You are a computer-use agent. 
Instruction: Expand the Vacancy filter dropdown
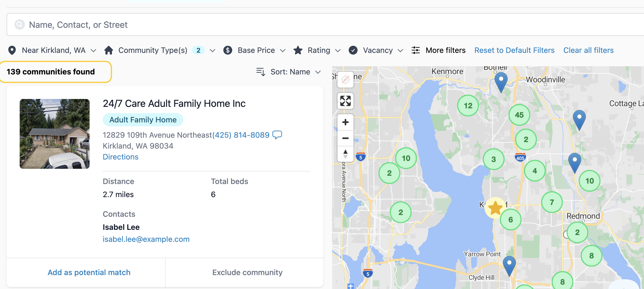coord(376,50)
